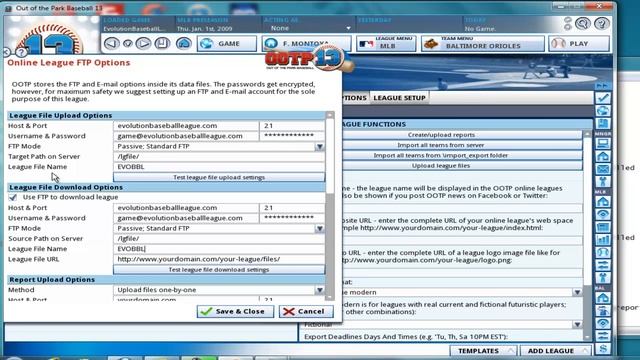Click the sliders icon under BAL section
640x360 pixels.
(x=603, y=336)
